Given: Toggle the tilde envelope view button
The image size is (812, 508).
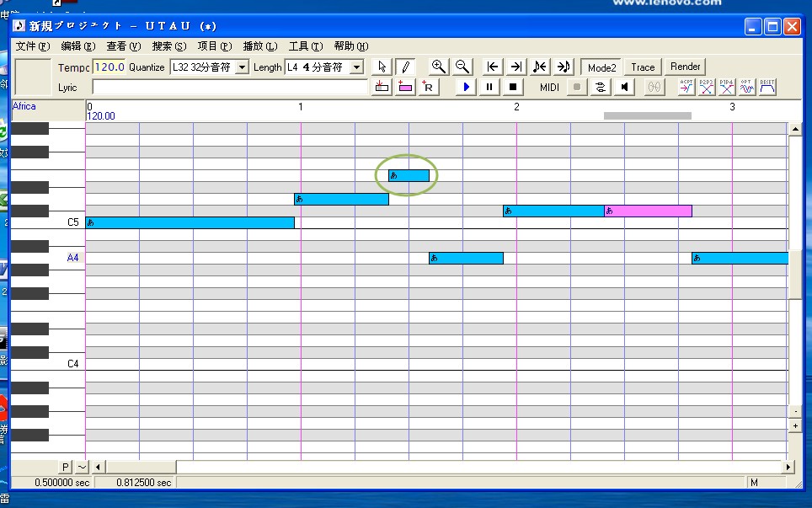Looking at the screenshot, I should (83, 467).
